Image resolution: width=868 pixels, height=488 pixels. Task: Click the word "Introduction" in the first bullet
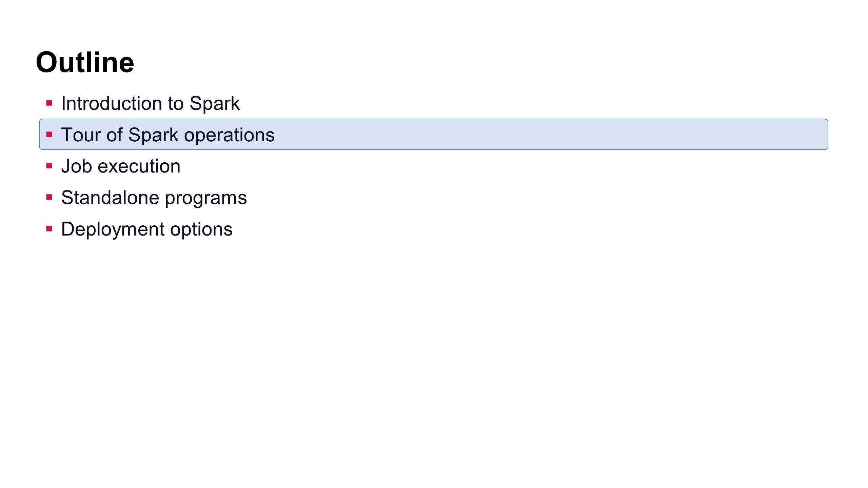coord(112,103)
